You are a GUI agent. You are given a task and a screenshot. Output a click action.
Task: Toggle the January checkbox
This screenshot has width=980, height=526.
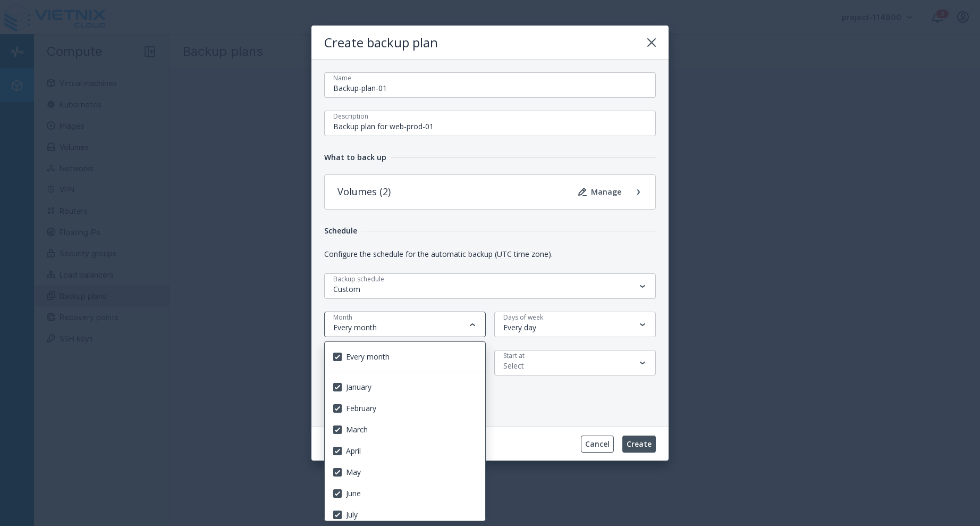coord(337,387)
